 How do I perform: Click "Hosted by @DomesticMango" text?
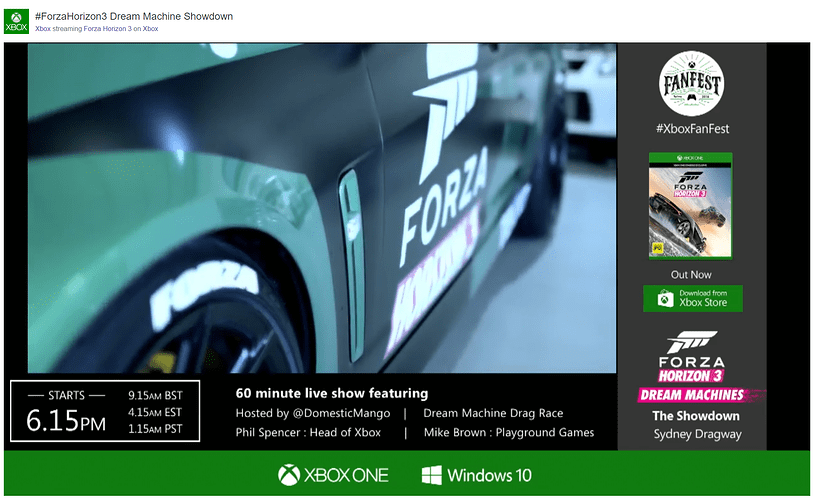(x=313, y=413)
